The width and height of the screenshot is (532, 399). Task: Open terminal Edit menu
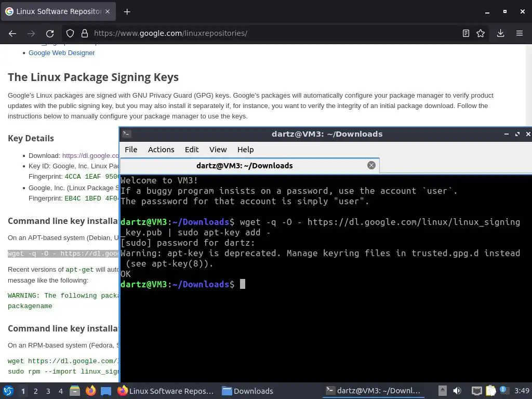tap(192, 150)
